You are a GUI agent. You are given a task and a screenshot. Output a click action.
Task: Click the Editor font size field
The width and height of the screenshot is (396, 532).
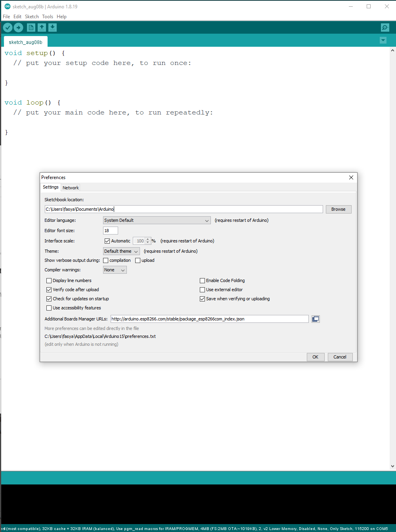point(111,231)
